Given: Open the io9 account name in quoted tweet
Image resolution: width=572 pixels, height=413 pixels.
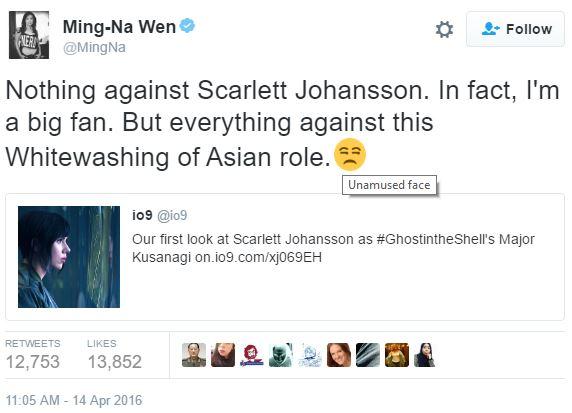Looking at the screenshot, I should coord(142,215).
